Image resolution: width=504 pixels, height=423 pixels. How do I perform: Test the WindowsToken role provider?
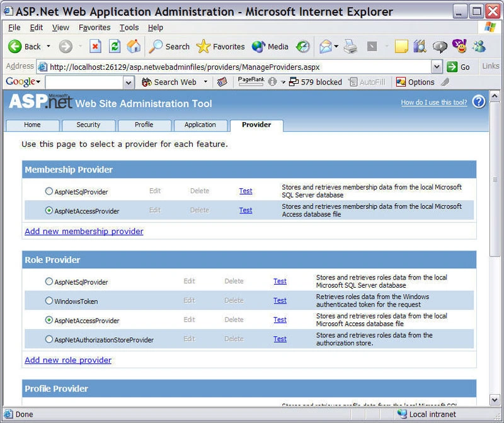pyautogui.click(x=280, y=300)
